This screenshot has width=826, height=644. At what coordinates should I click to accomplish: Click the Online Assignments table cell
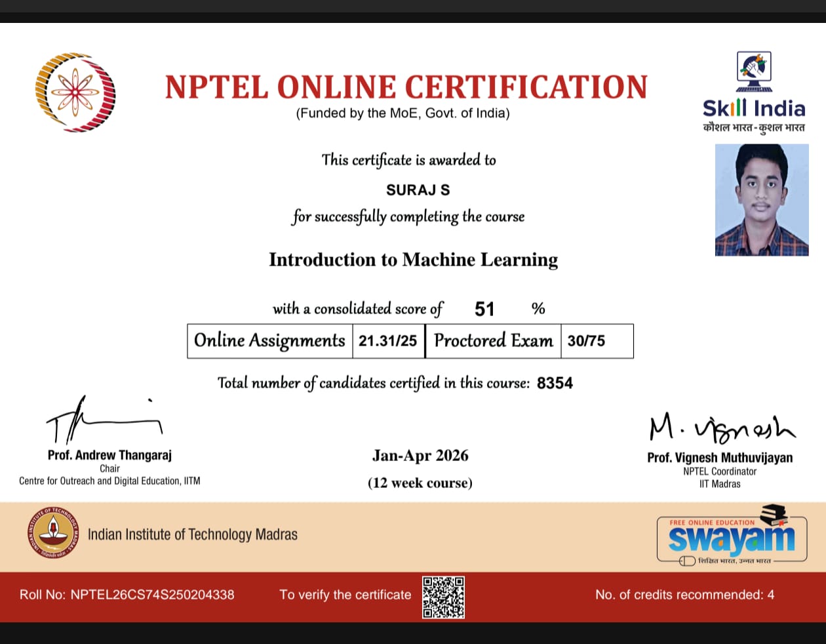pos(270,341)
